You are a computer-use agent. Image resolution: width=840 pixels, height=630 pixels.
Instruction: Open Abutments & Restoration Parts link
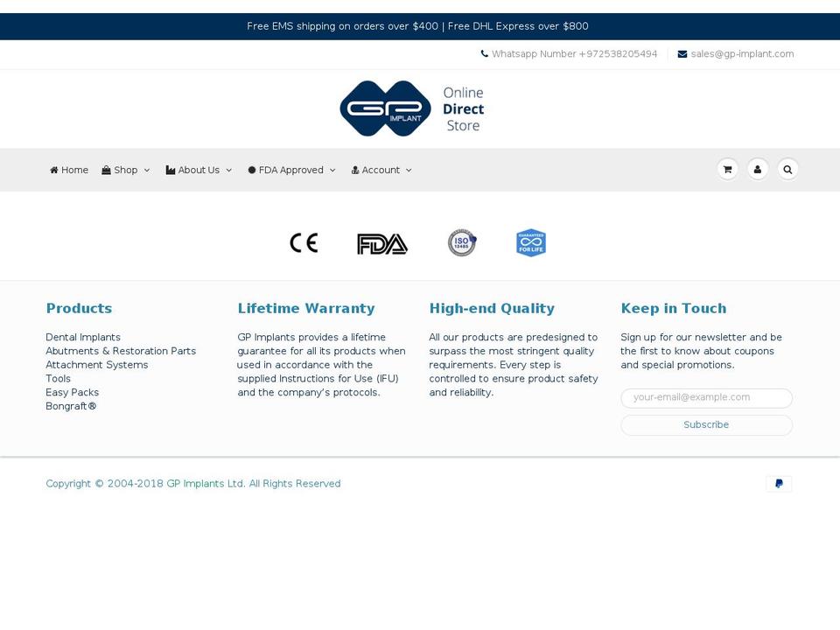pyautogui.click(x=121, y=351)
